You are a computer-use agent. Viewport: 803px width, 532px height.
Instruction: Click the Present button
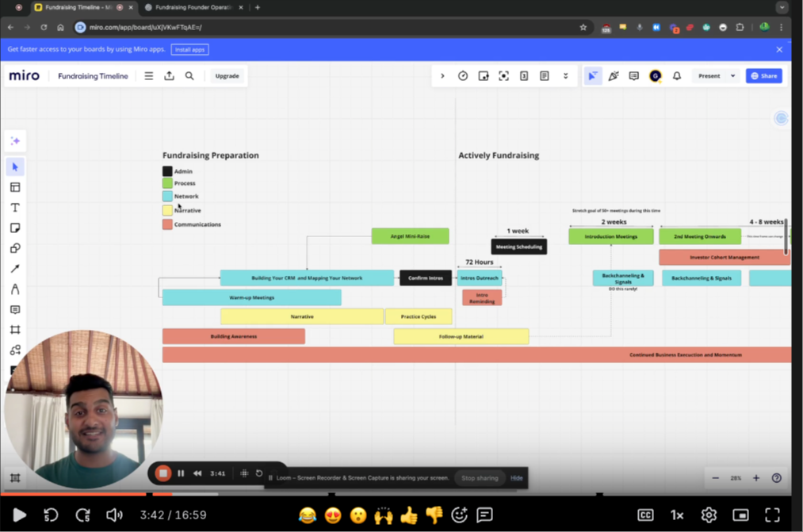(x=709, y=76)
